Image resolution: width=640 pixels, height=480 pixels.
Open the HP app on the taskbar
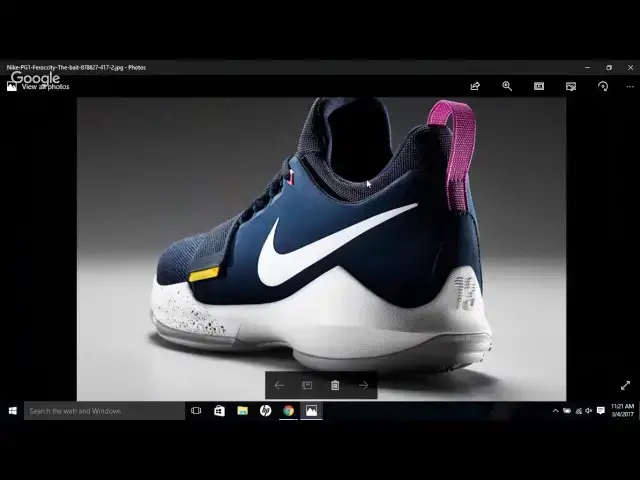pyautogui.click(x=265, y=411)
